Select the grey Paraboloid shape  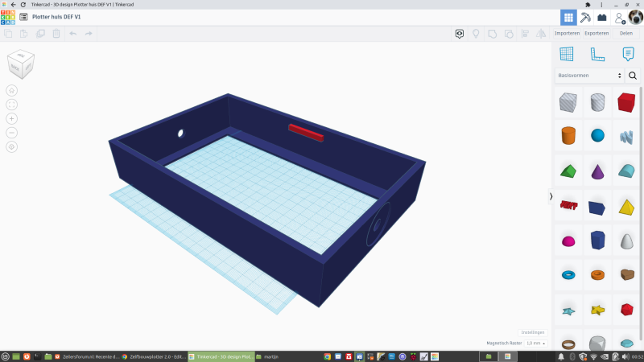626,241
